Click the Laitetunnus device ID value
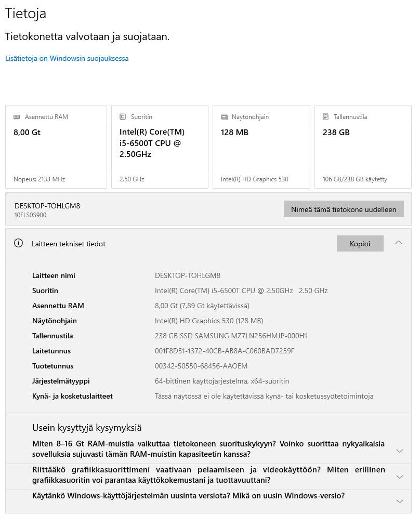420x515 pixels. coord(225,351)
